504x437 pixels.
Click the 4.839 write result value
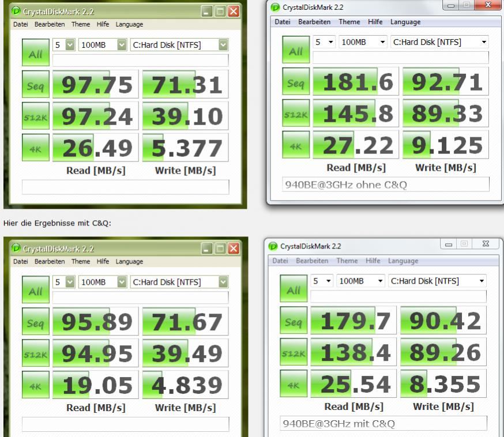point(186,385)
